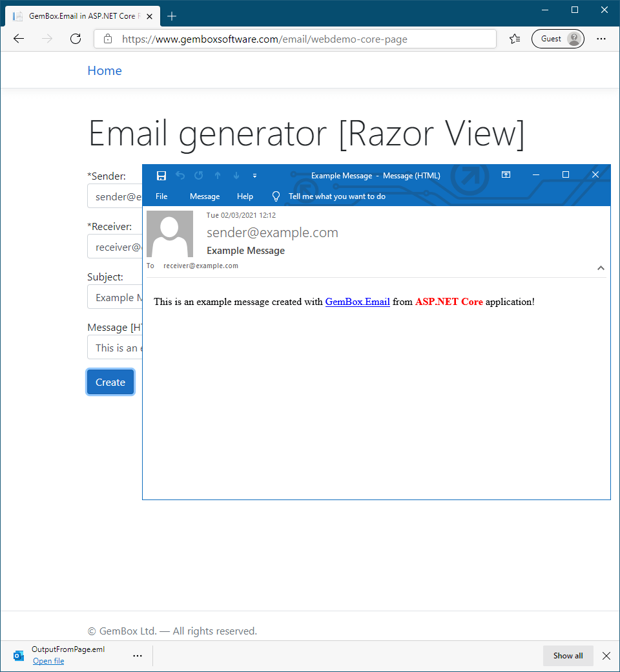Open the File menu in message window
The height and width of the screenshot is (672, 620).
161,196
